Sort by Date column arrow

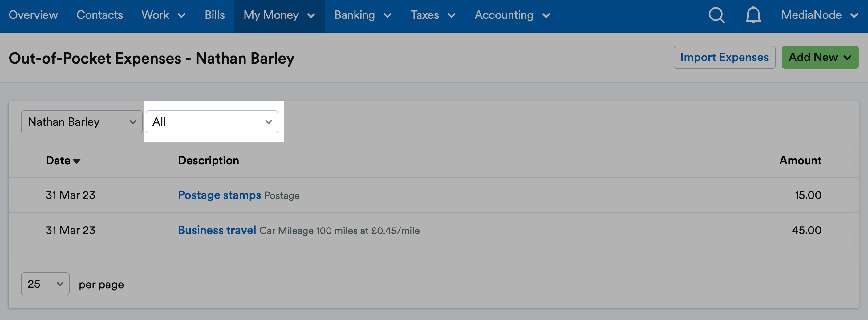pyautogui.click(x=76, y=161)
